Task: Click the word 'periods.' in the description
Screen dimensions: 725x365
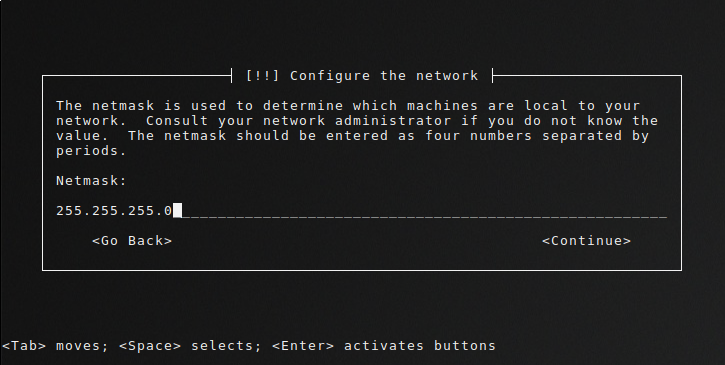Action: [x=91, y=151]
